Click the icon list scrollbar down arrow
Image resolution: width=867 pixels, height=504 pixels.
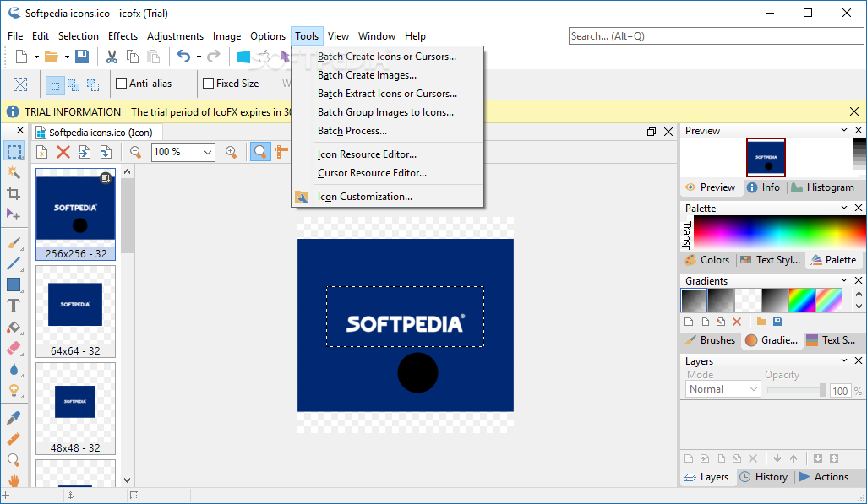[x=127, y=480]
